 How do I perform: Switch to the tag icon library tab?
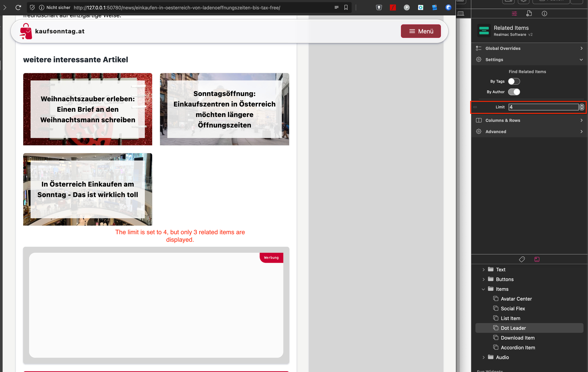pyautogui.click(x=522, y=259)
